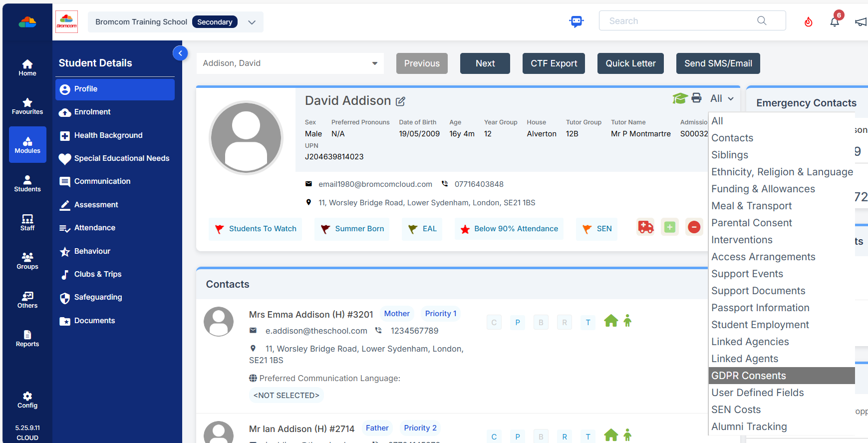Click the graduation cap icon
This screenshot has height=443, width=868.
click(679, 98)
